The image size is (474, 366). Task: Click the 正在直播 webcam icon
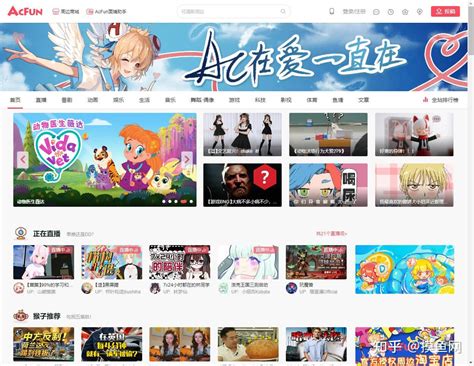click(x=21, y=233)
